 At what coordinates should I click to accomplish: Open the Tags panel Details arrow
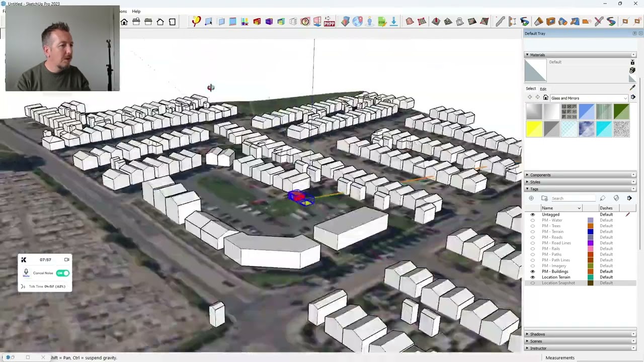pos(629,199)
